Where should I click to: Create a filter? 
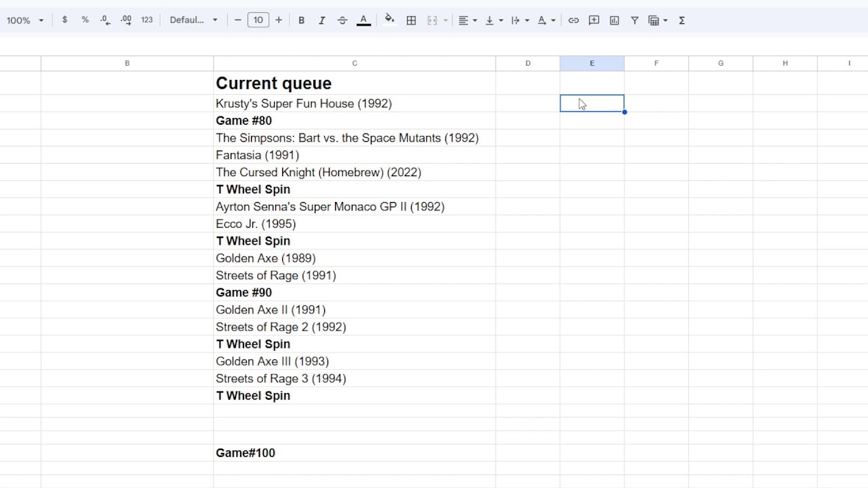point(635,20)
